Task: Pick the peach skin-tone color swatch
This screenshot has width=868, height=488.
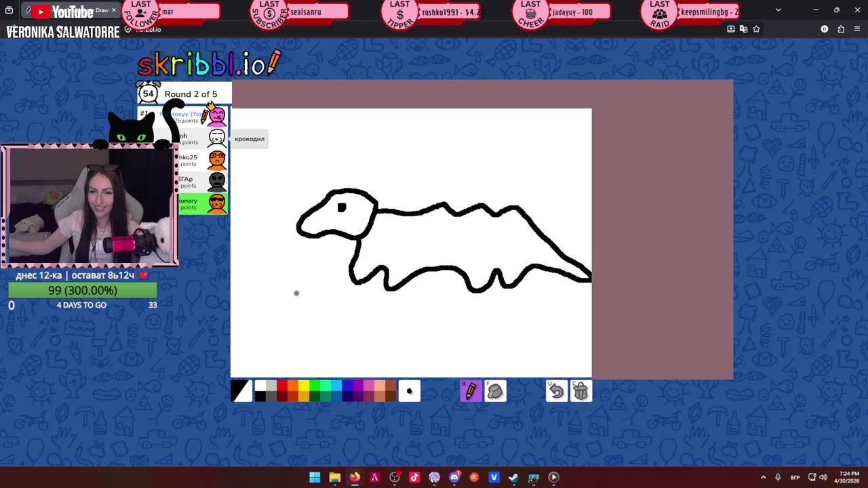Action: 380,386
